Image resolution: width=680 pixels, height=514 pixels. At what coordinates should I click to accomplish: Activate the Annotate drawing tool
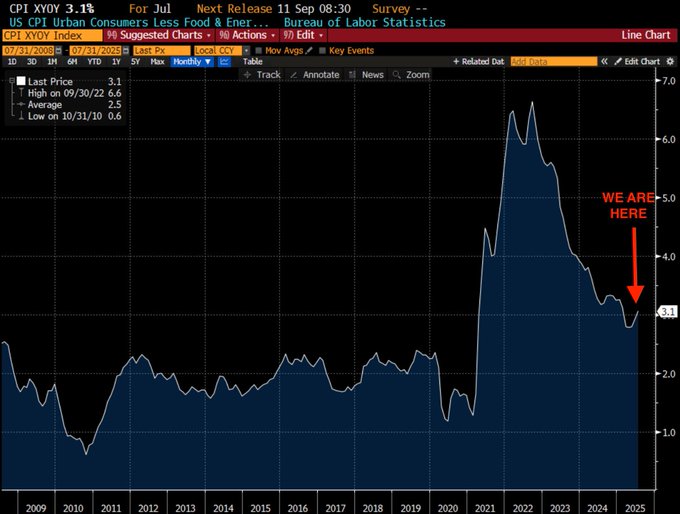click(x=315, y=75)
